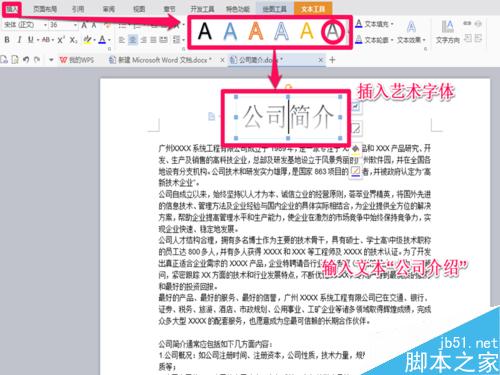This screenshot has height=375, width=500.
Task: Switch to the 章节 ribbon tab
Action: pyautogui.click(x=169, y=9)
